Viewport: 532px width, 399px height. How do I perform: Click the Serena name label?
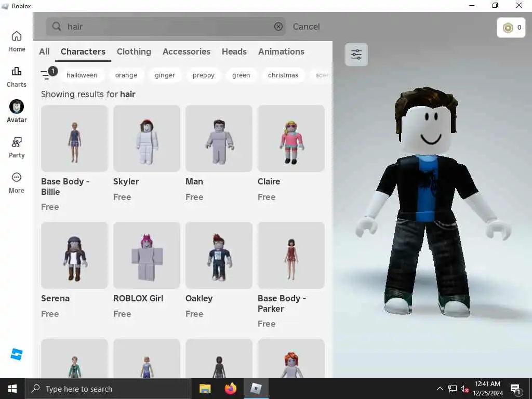(55, 299)
